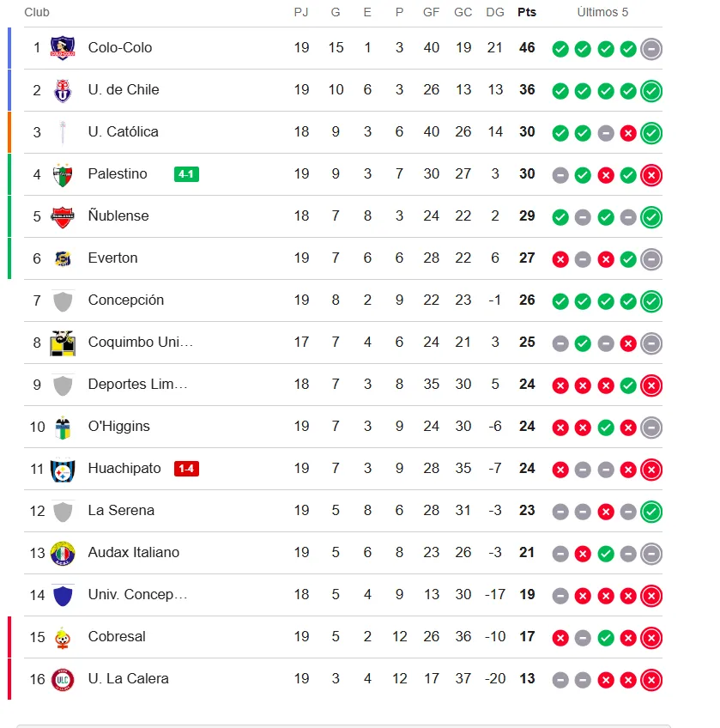
Task: Click La Serena's latest win indicator
Action: (x=651, y=512)
